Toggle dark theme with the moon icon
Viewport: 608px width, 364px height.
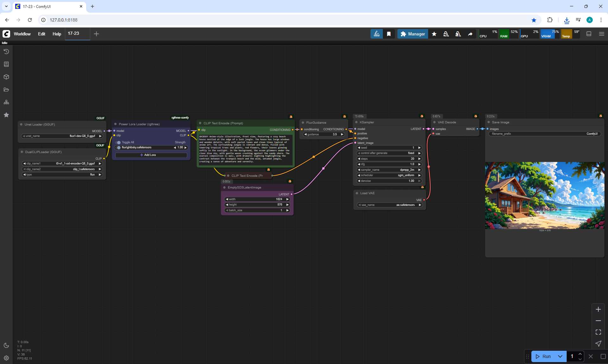tap(6, 345)
